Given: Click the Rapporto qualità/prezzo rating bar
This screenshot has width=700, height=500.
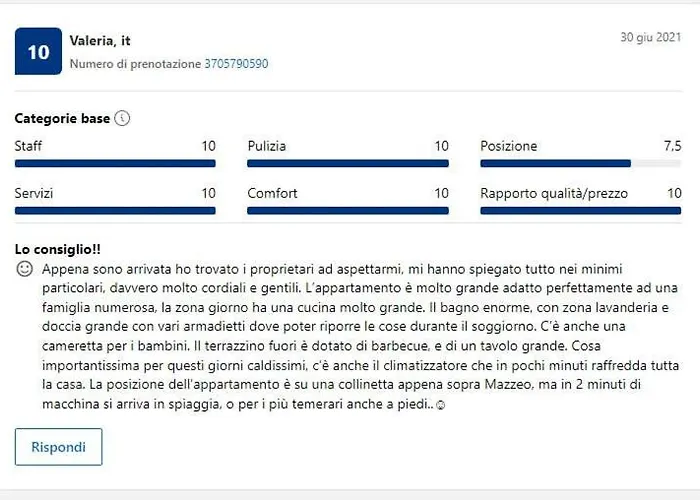Looking at the screenshot, I should 580,211.
